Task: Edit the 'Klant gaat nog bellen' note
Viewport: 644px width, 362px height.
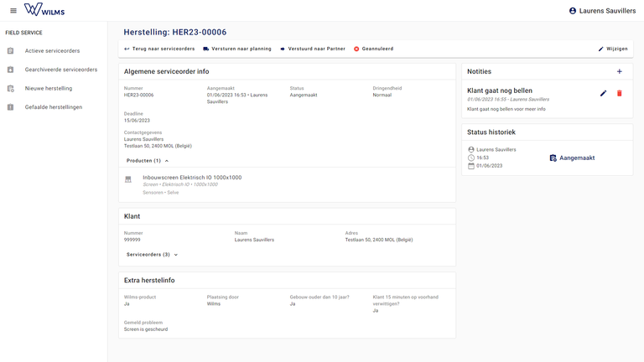Action: pos(603,93)
